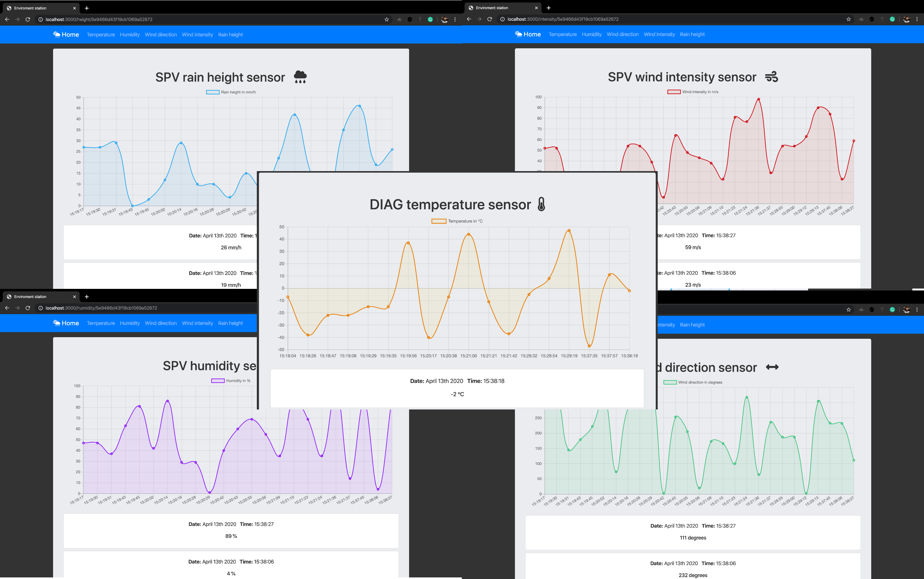Click address bar with /humidity/ URL
This screenshot has width=924, height=579.
tap(146, 308)
